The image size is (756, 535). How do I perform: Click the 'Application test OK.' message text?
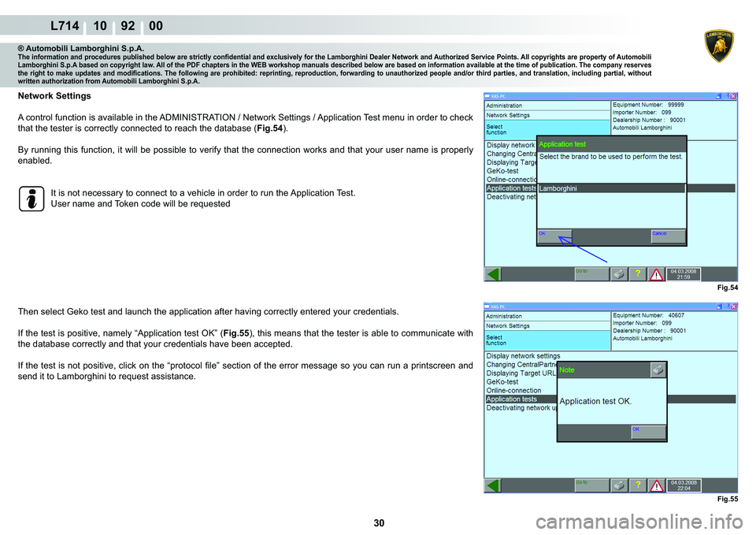pos(595,401)
